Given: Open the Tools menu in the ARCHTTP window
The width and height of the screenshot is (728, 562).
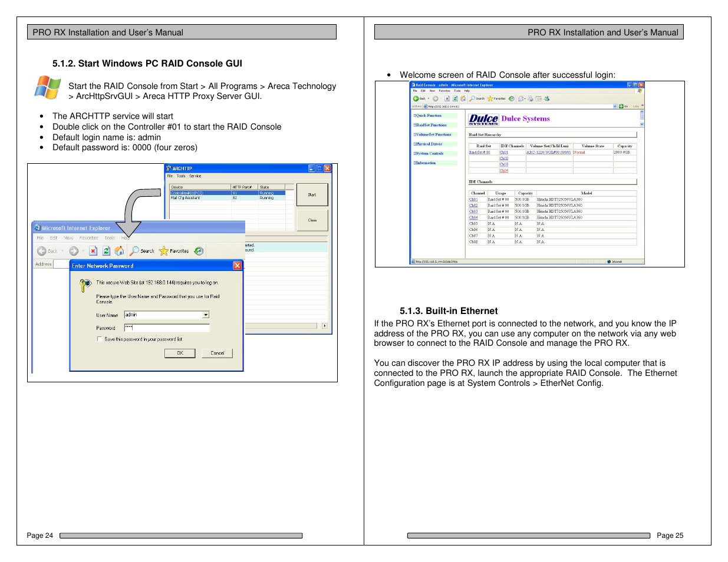Looking at the screenshot, I should pyautogui.click(x=181, y=176).
